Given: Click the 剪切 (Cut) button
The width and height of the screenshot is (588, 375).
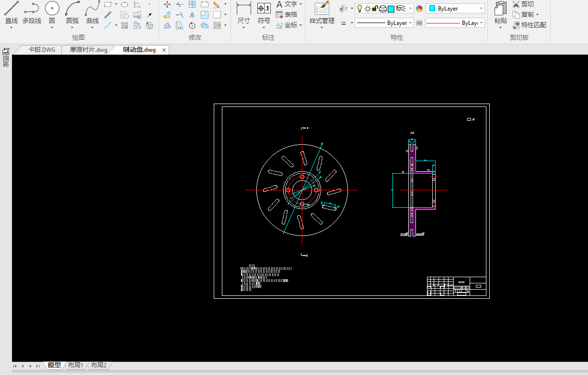Looking at the screenshot, I should pyautogui.click(x=523, y=4).
